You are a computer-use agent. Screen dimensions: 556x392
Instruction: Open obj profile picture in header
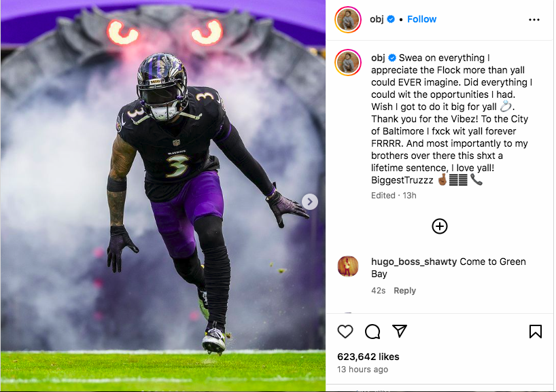(x=348, y=20)
